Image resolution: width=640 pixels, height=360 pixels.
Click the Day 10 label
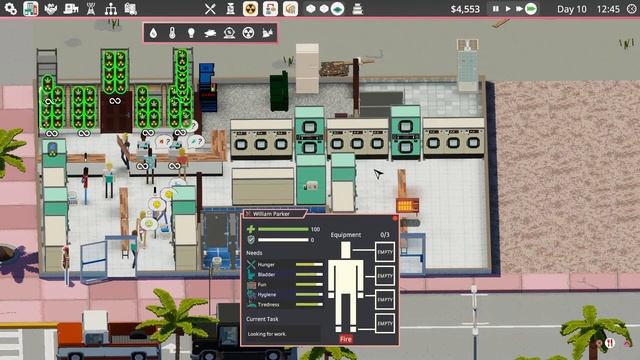pyautogui.click(x=571, y=9)
